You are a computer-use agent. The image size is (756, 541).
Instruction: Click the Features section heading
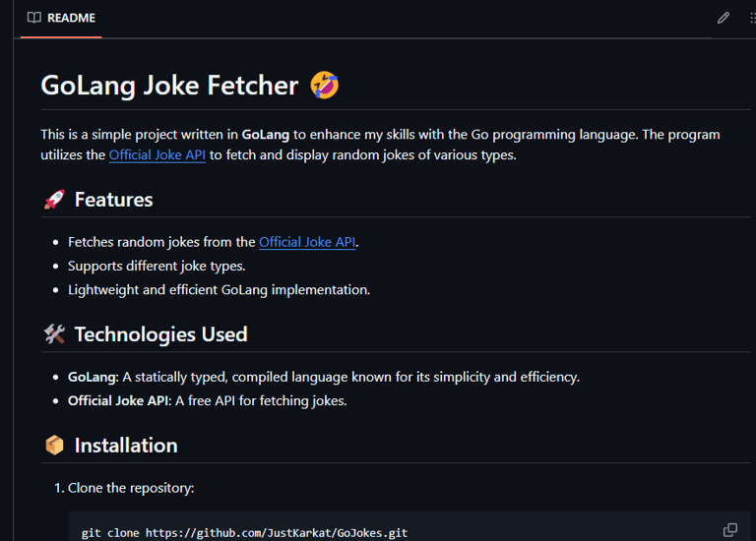point(113,200)
